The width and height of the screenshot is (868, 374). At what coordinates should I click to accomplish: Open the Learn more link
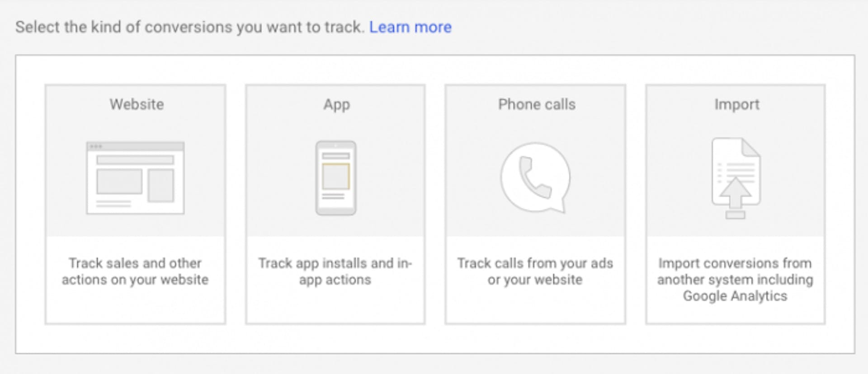410,27
